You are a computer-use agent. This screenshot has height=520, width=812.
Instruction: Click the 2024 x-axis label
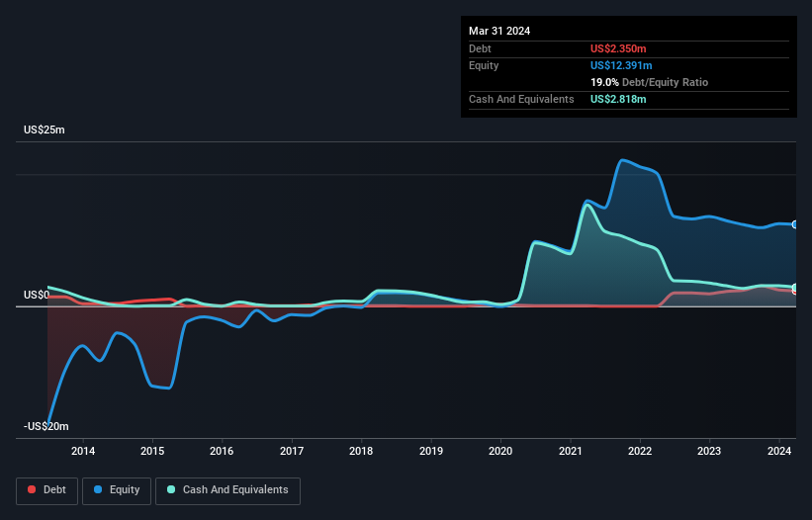(779, 451)
